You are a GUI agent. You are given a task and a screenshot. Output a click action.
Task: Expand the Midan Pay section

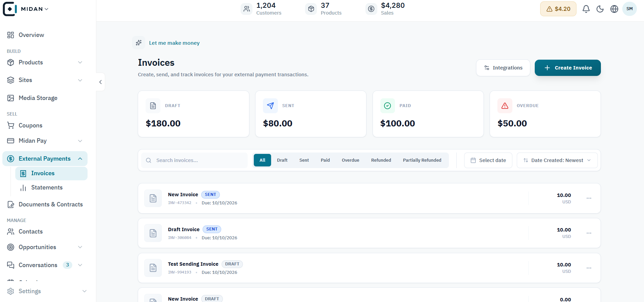(80, 141)
